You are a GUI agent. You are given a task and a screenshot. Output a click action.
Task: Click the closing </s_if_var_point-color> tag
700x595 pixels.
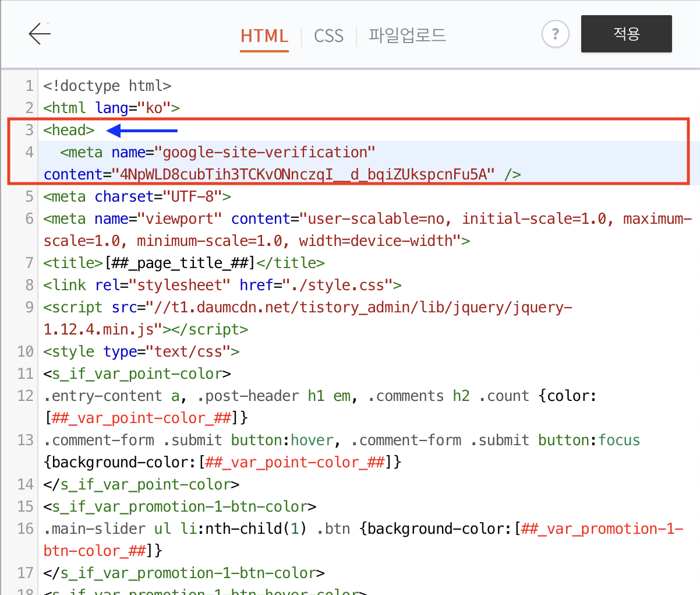coord(142,484)
